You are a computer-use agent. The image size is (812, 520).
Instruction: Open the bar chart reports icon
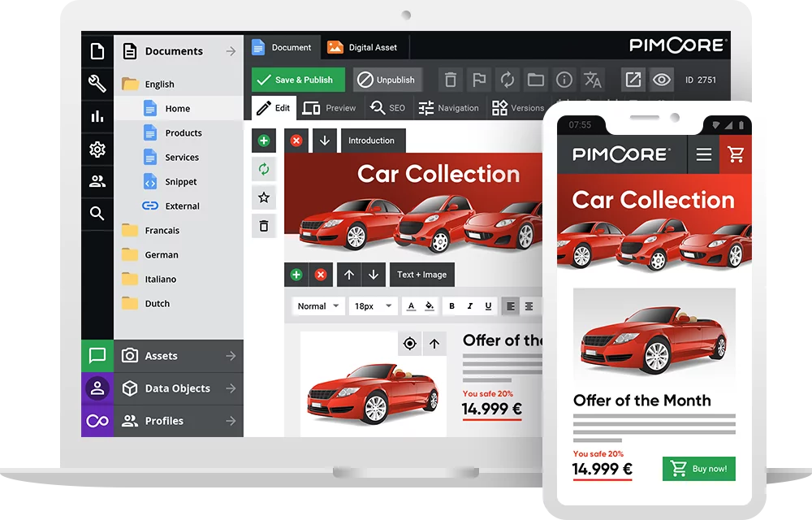97,116
